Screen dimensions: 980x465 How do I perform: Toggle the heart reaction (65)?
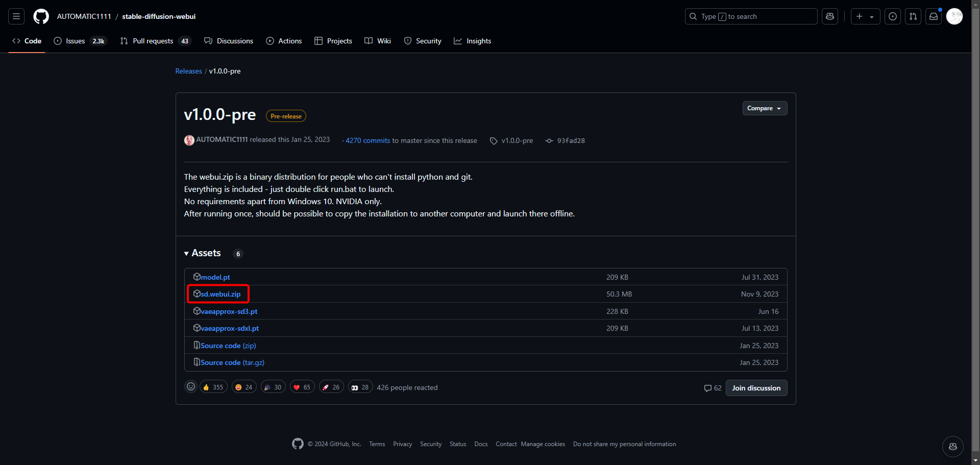click(x=302, y=387)
